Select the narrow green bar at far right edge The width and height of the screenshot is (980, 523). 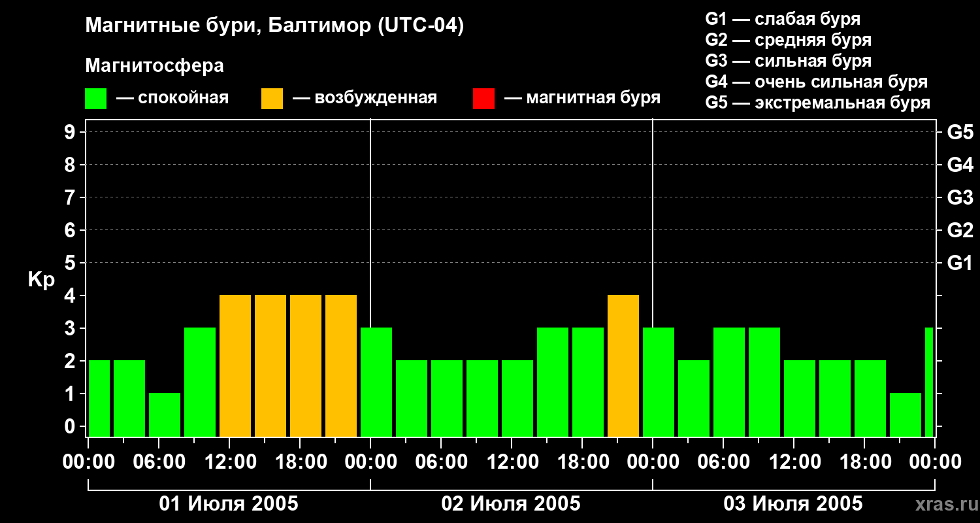pos(929,382)
